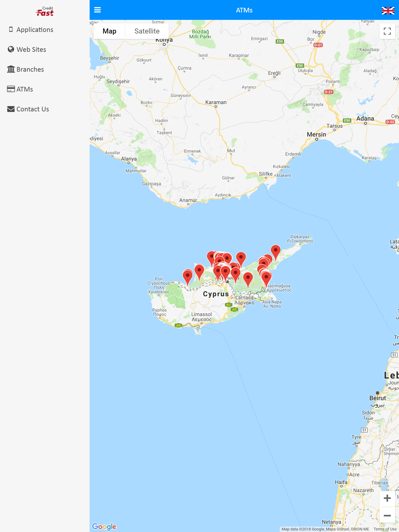Go to Branches in sidebar

click(30, 70)
